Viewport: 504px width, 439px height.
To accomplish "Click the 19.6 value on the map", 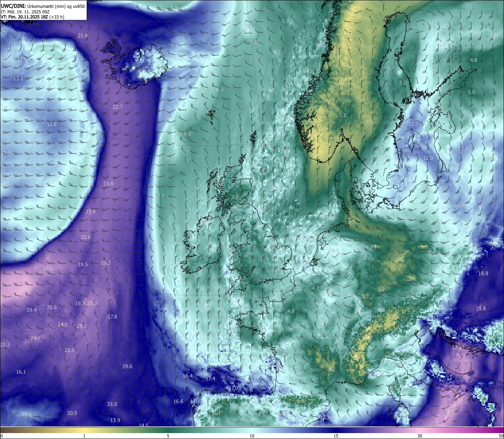I will [127, 366].
